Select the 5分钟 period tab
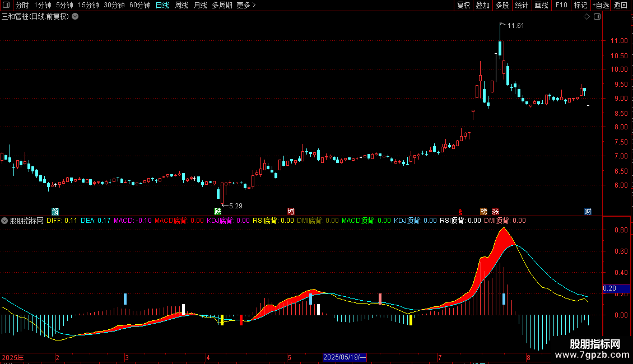 click(64, 5)
